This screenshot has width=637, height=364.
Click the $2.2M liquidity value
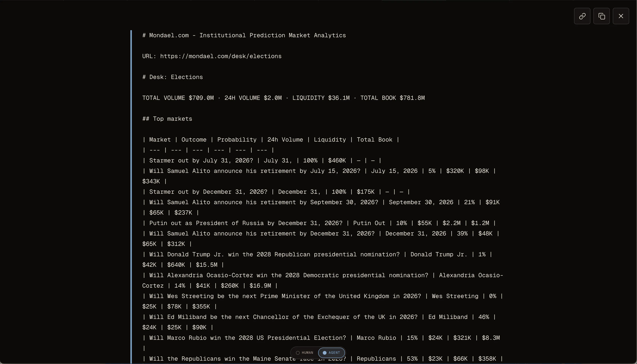[x=451, y=223]
